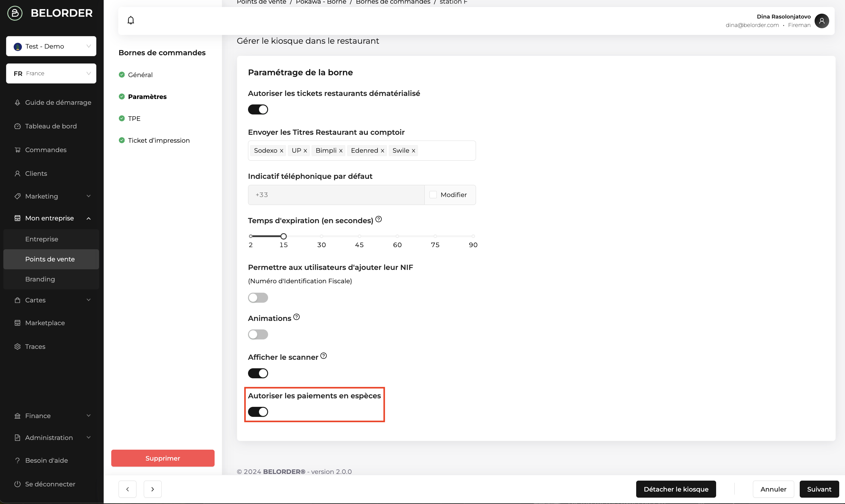Click the notification bell icon

click(130, 20)
